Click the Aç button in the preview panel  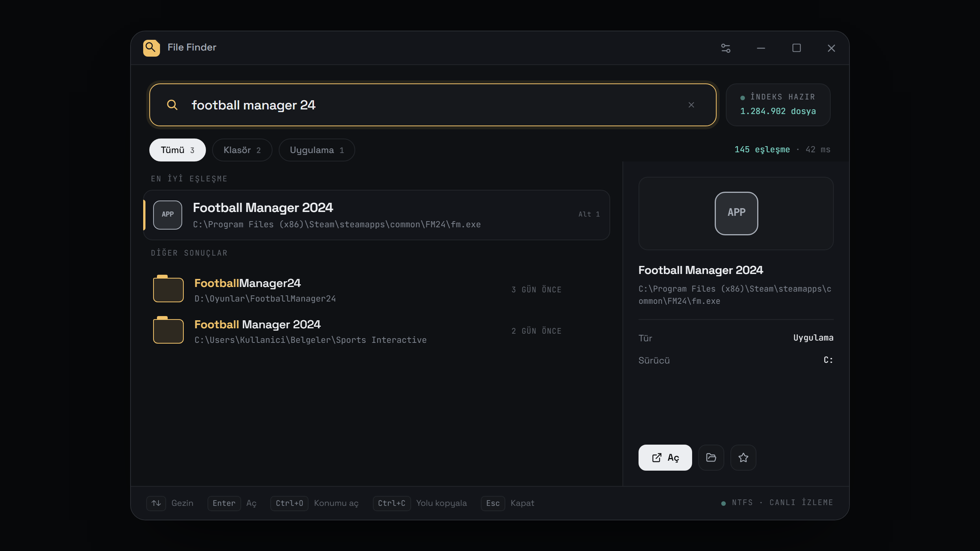665,458
